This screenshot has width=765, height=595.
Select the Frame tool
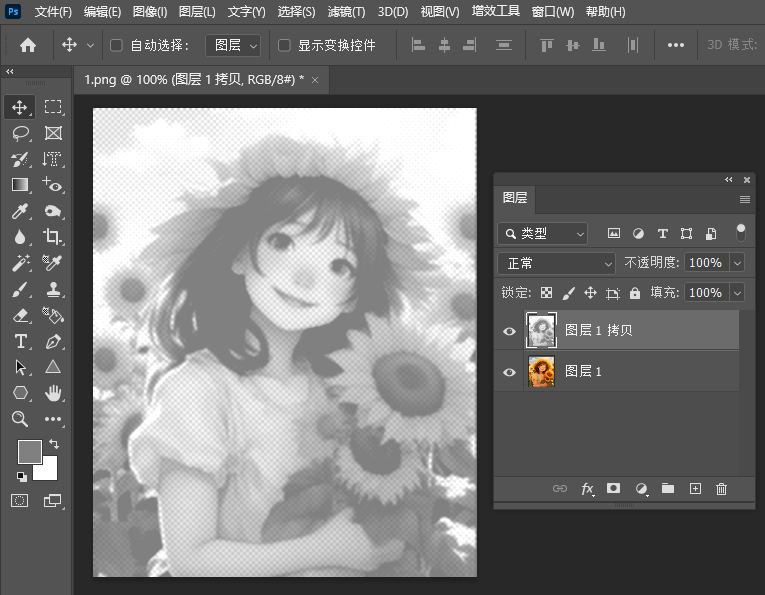tap(53, 133)
